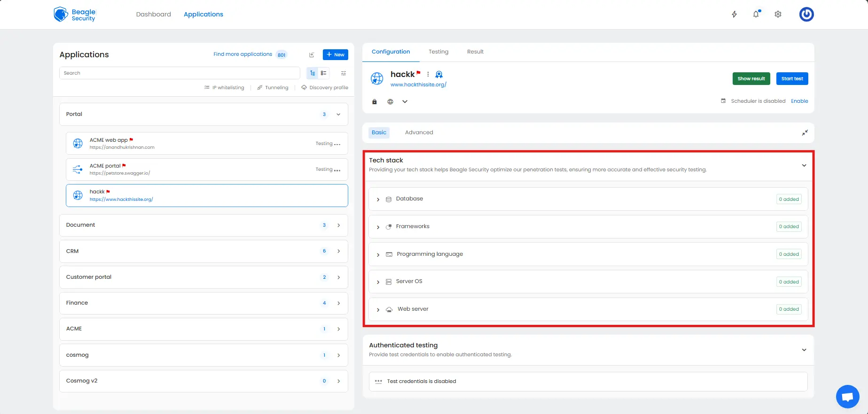Click the import applications icon beside New

coord(312,55)
